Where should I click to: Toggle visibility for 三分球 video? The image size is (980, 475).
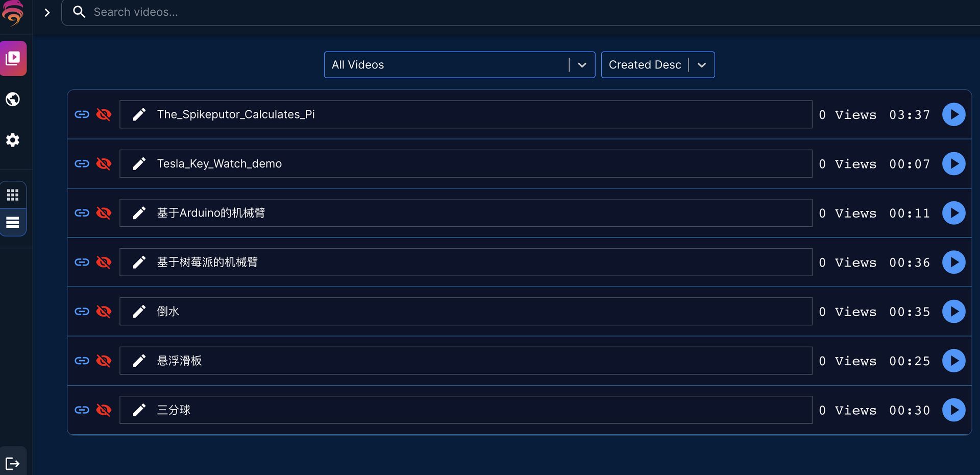[x=104, y=410]
